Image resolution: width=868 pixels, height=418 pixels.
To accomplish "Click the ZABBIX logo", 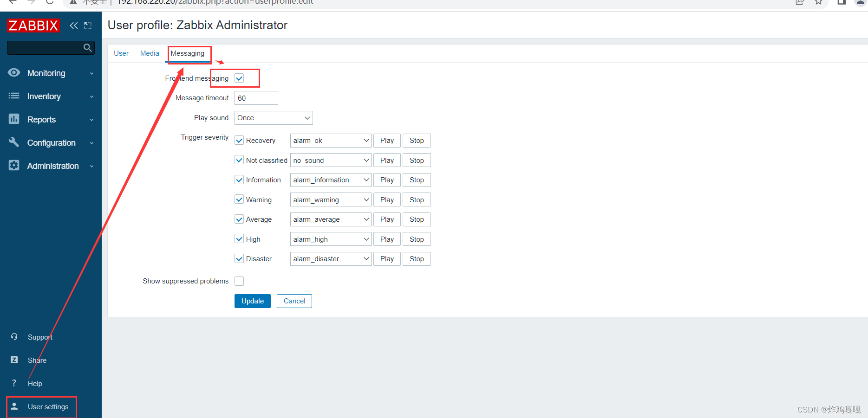I will tap(33, 26).
